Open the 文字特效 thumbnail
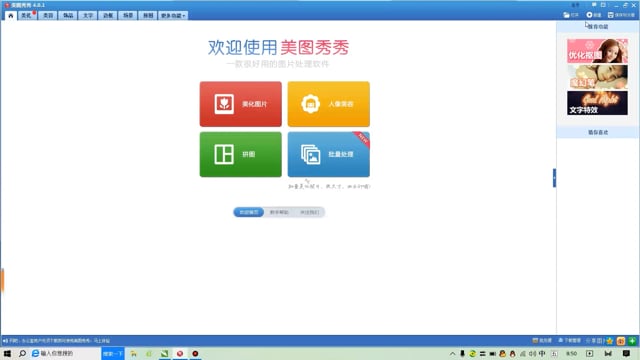 point(597,103)
